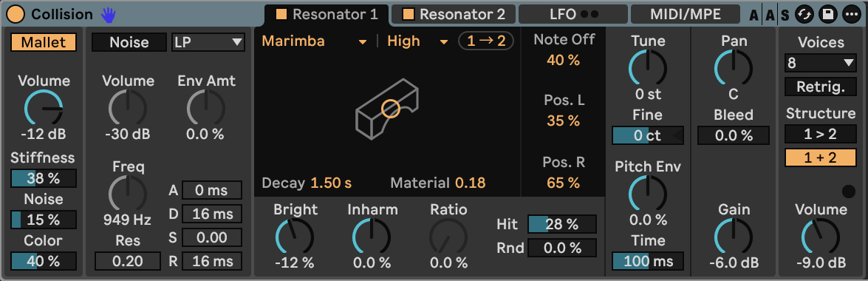Click the Fine 0 ct slider
Viewport: 868px width, 281px height.
coord(648,135)
